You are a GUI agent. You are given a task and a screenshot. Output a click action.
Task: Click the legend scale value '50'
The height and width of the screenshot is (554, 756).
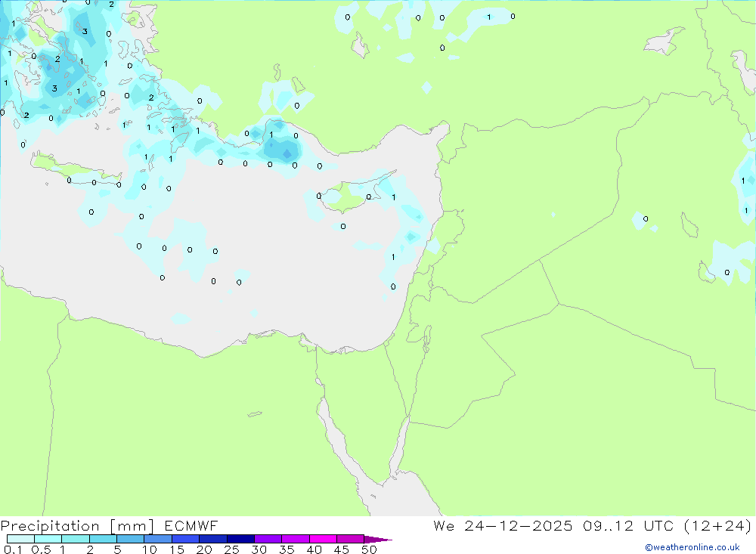[x=370, y=549]
